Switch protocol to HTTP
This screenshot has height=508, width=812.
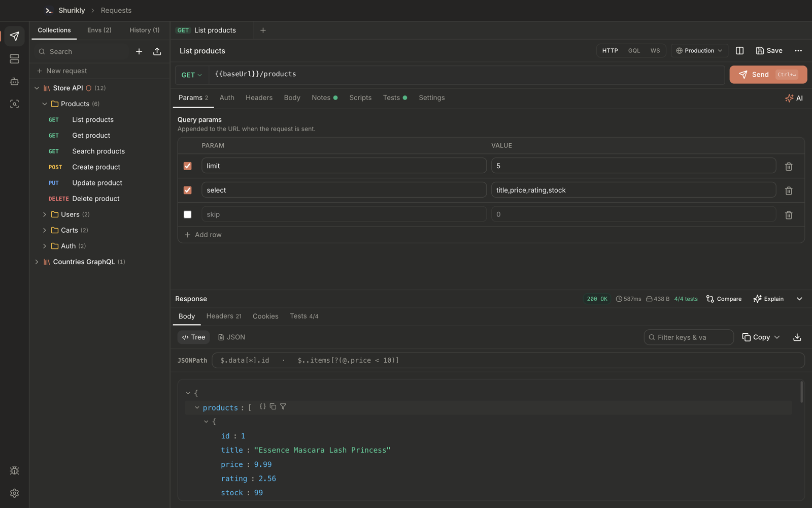[610, 51]
